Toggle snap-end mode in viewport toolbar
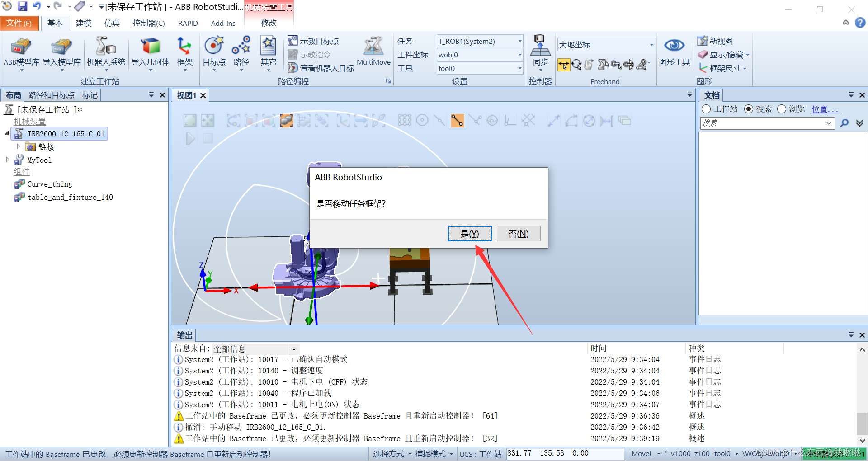 (457, 120)
